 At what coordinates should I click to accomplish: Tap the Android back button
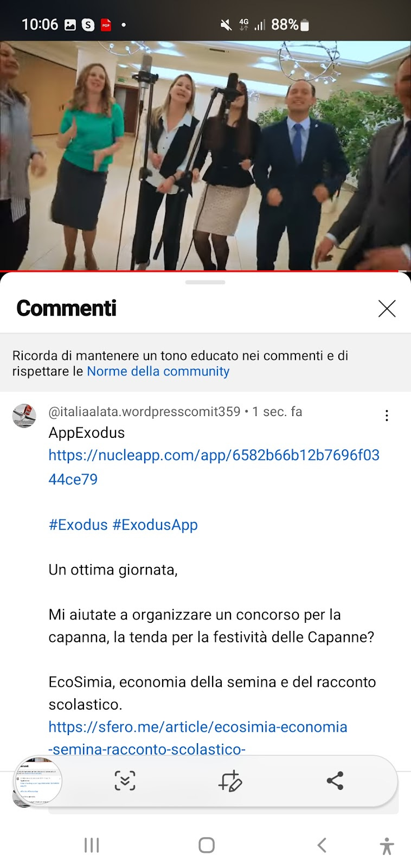pyautogui.click(x=322, y=845)
